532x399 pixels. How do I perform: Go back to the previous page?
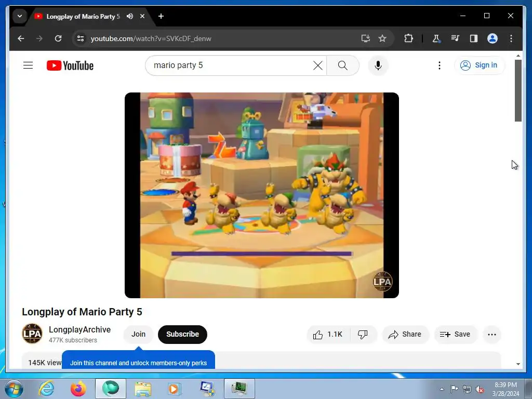point(21,38)
